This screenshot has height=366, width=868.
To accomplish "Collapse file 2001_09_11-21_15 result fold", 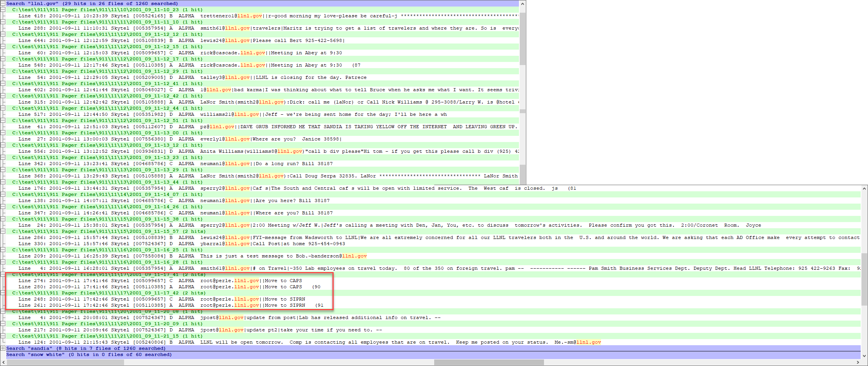I will click(3, 336).
